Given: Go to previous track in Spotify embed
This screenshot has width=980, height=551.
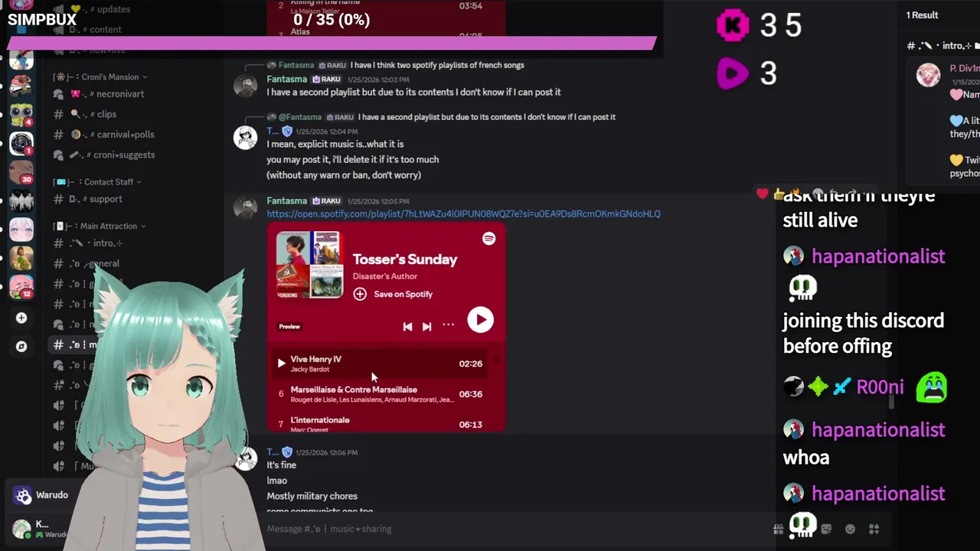Looking at the screenshot, I should [407, 327].
